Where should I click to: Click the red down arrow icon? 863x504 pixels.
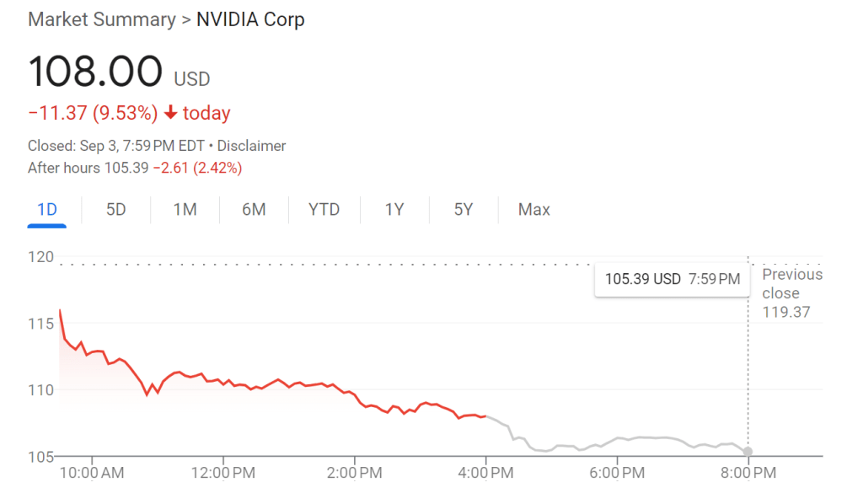tap(170, 113)
